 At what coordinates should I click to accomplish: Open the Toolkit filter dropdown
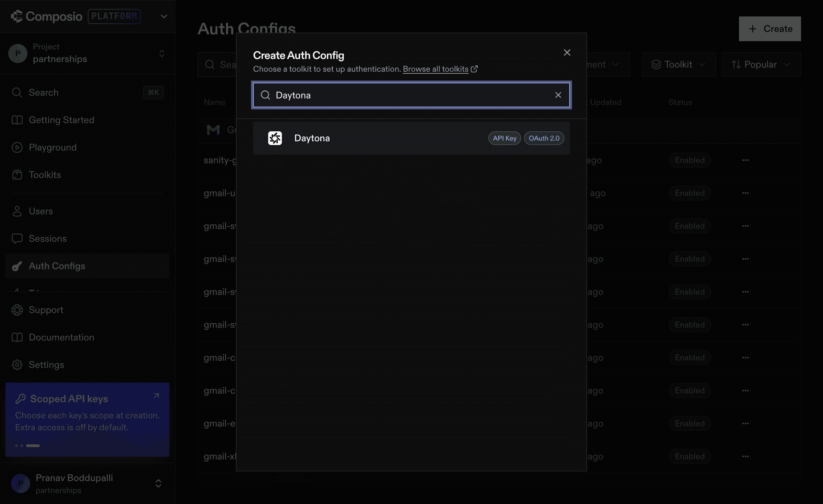679,64
